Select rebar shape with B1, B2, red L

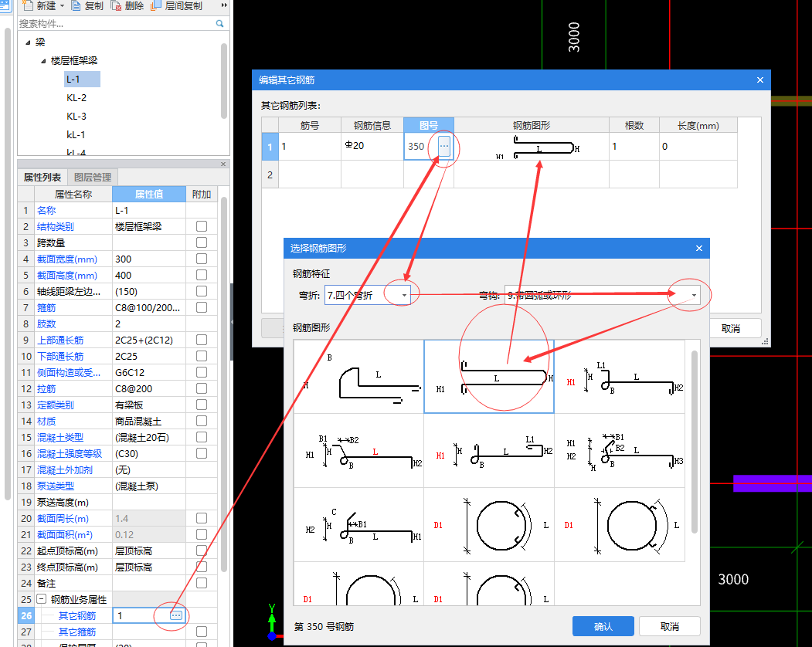(359, 450)
